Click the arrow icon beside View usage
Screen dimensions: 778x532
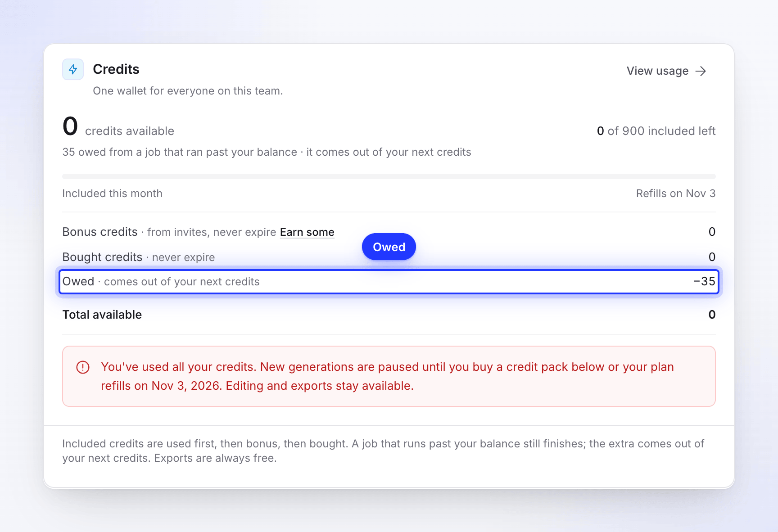click(x=701, y=71)
